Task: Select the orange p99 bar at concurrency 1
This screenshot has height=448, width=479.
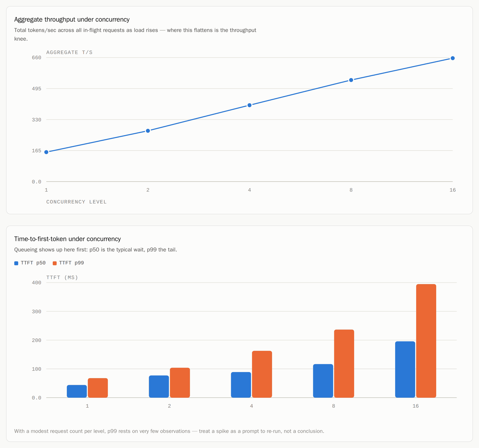Action: (98, 388)
